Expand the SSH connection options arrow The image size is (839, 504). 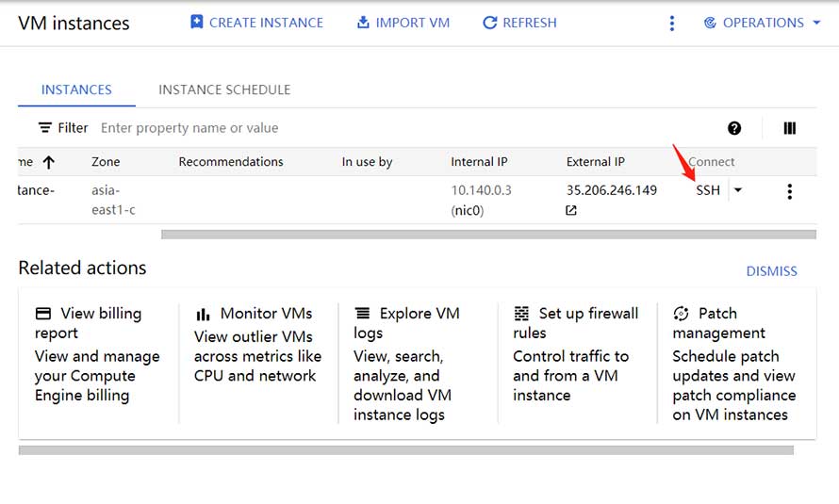(x=738, y=190)
